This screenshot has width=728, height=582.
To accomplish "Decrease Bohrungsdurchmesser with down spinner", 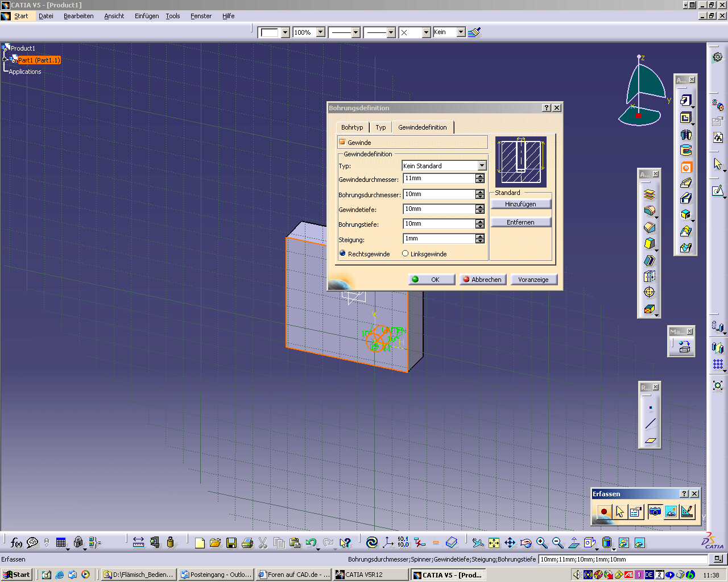I will pos(480,197).
